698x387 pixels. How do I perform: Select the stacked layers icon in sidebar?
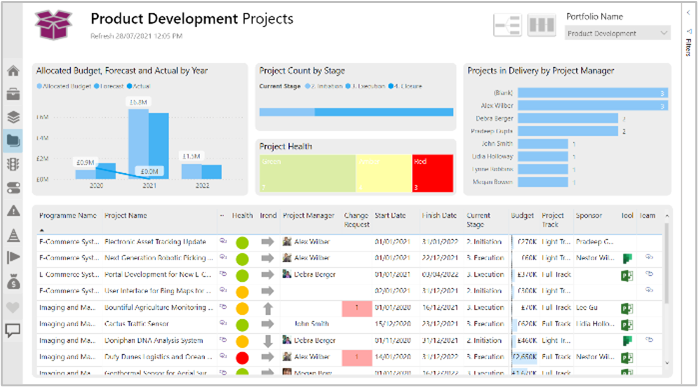(x=13, y=117)
